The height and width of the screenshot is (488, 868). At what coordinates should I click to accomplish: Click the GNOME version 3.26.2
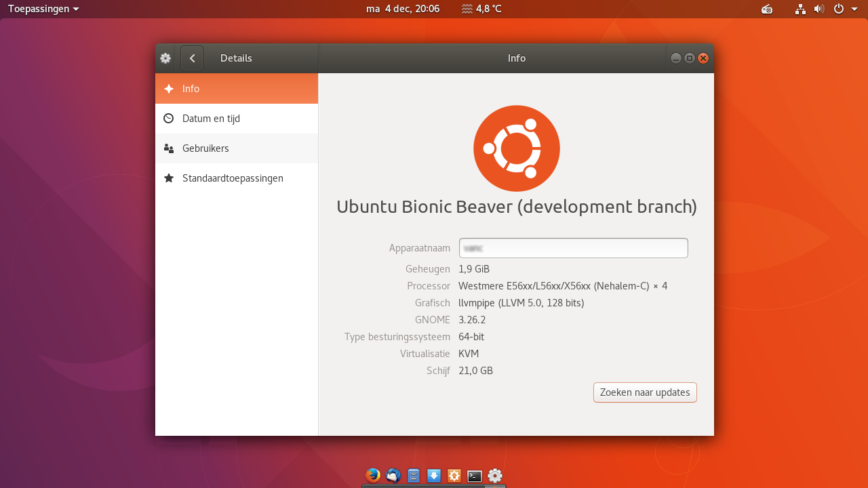click(473, 320)
